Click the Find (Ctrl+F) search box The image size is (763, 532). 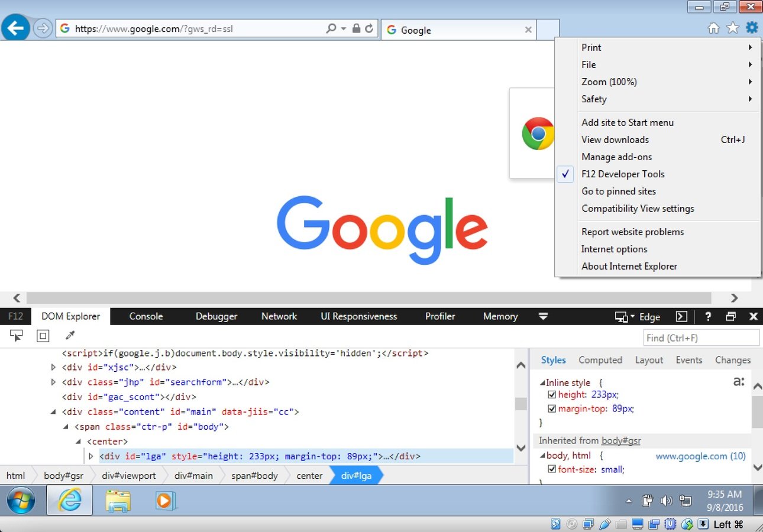(701, 338)
